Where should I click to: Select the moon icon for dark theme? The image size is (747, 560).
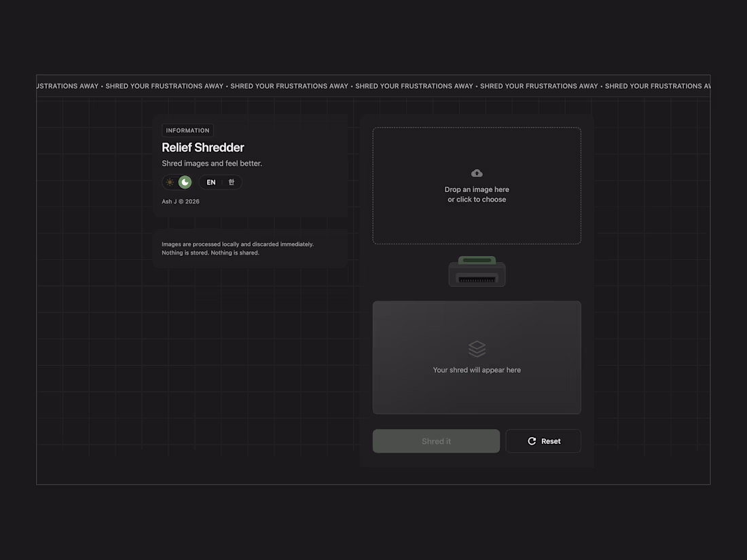185,182
